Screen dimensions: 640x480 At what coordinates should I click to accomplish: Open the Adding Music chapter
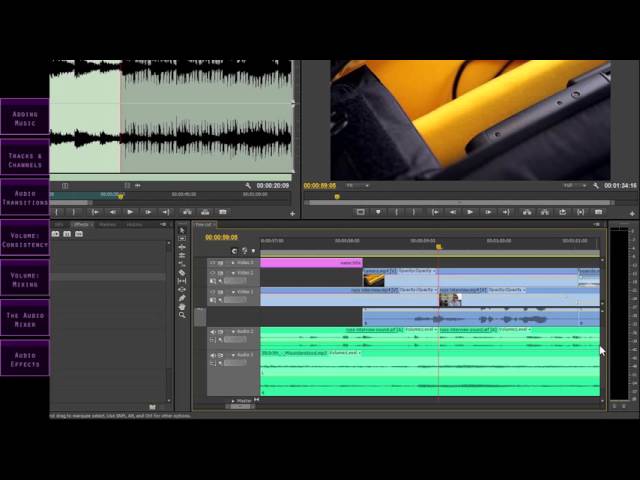point(25,119)
